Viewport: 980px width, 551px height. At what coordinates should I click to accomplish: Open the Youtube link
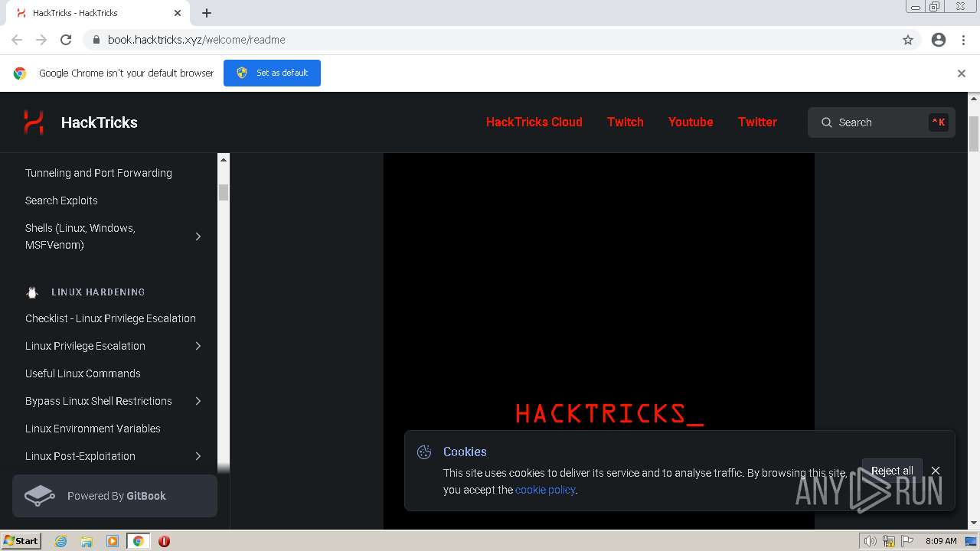click(691, 122)
